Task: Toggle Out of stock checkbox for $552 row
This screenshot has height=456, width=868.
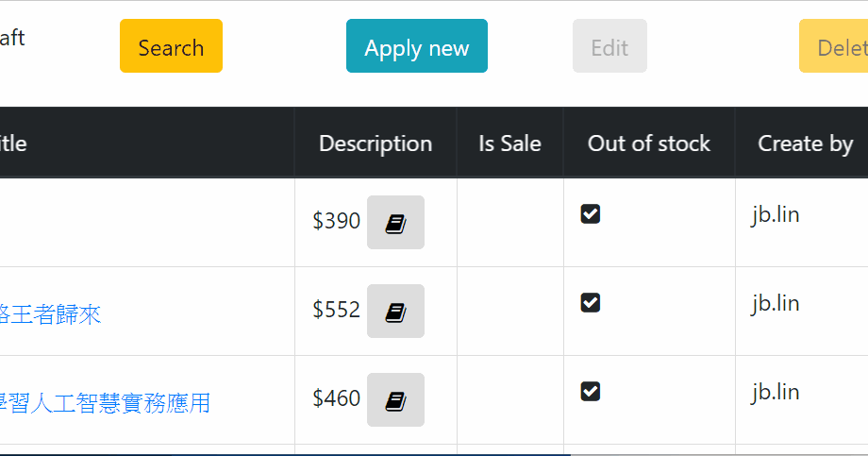Action: click(x=590, y=302)
